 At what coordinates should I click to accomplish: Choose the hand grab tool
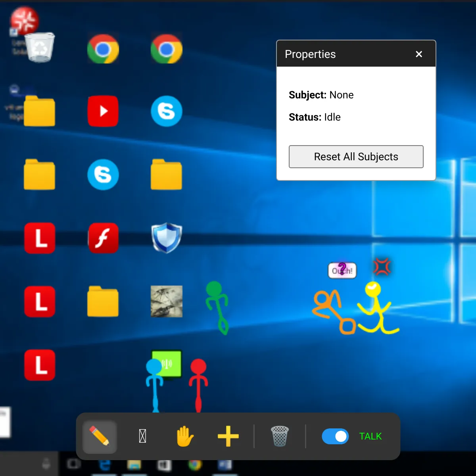click(185, 436)
